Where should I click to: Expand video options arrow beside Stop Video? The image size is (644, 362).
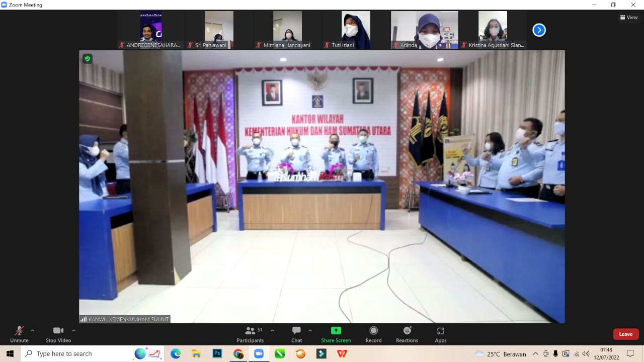point(73,331)
